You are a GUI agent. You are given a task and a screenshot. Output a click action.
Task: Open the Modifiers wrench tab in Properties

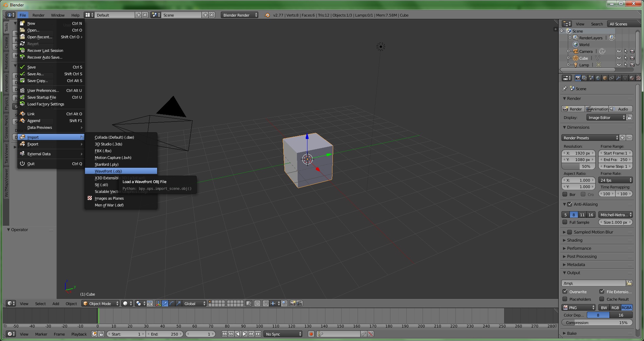tap(618, 78)
